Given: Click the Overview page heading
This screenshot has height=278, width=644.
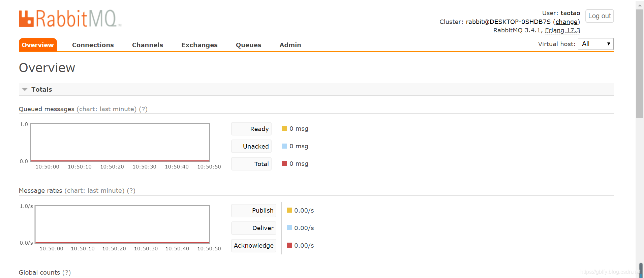Looking at the screenshot, I should [47, 68].
